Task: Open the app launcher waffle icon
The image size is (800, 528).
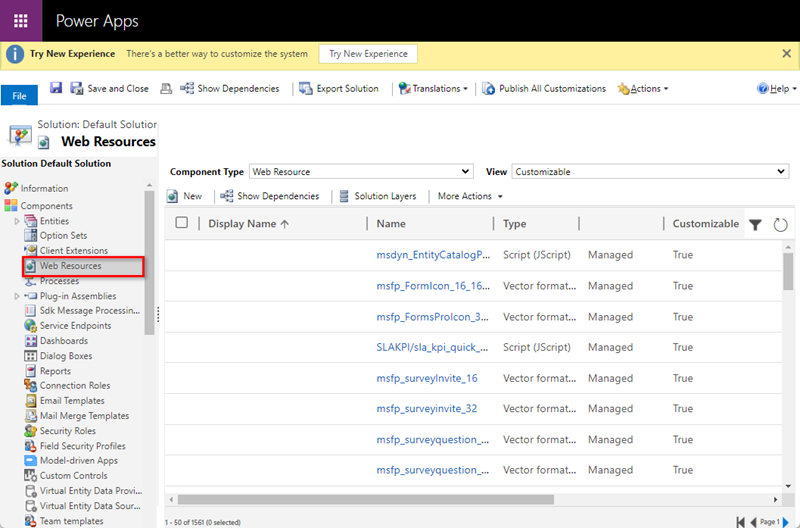Action: pos(21,21)
